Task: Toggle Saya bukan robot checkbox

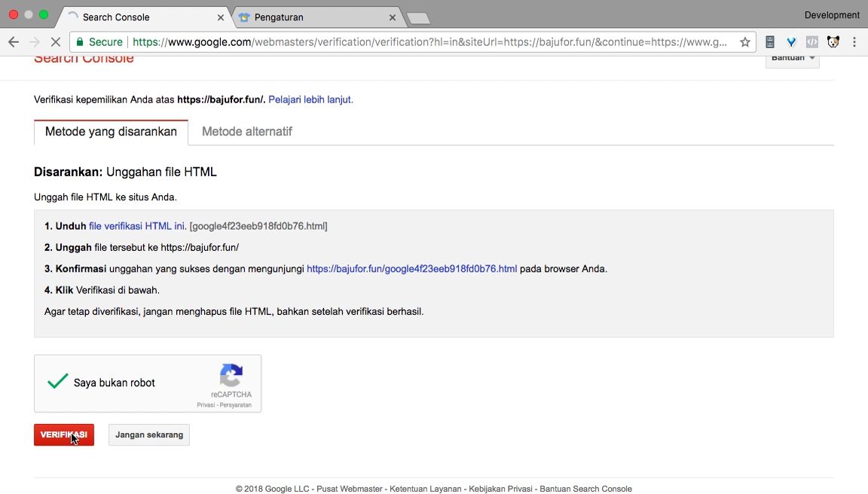Action: click(x=57, y=382)
